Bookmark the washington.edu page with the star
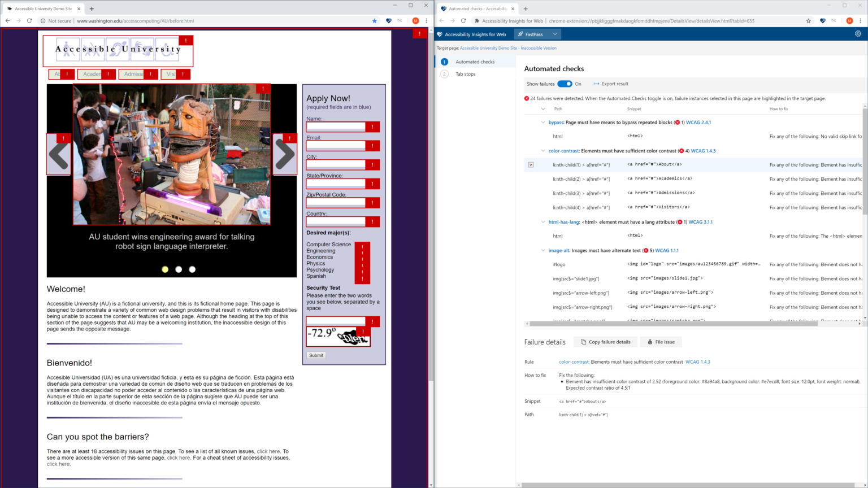This screenshot has width=868, height=488. coord(374,21)
